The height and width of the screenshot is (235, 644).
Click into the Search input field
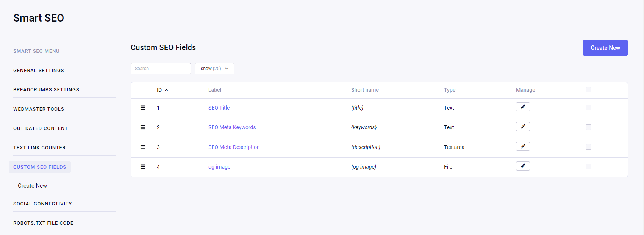pos(161,69)
